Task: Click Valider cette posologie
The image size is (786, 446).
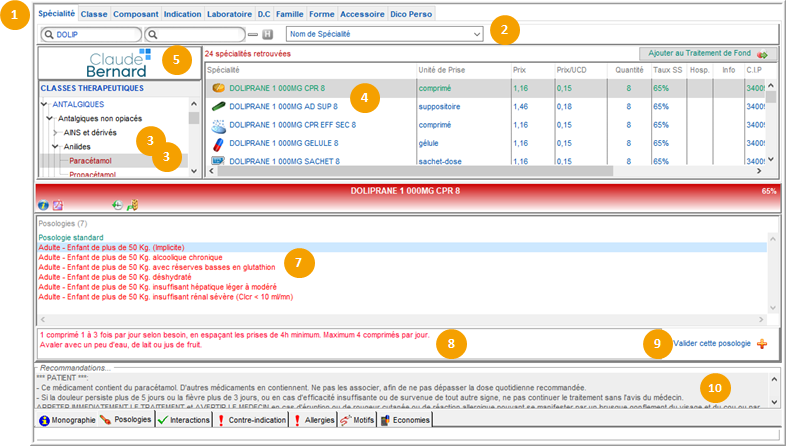Action: (x=711, y=343)
